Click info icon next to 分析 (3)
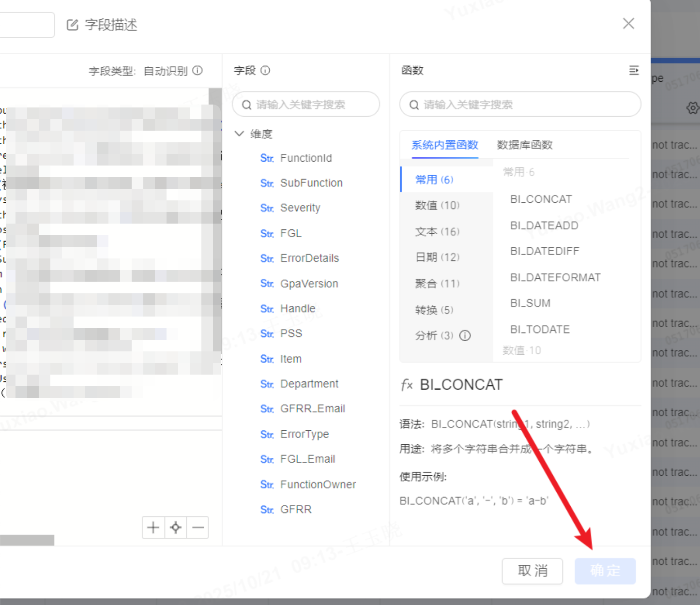Viewport: 700px width, 605px height. click(465, 335)
